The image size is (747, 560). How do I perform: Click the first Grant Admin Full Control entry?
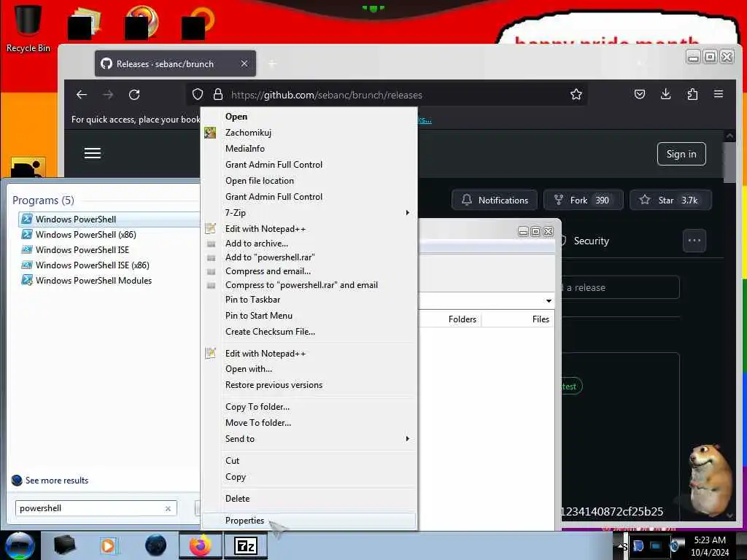pos(309,164)
